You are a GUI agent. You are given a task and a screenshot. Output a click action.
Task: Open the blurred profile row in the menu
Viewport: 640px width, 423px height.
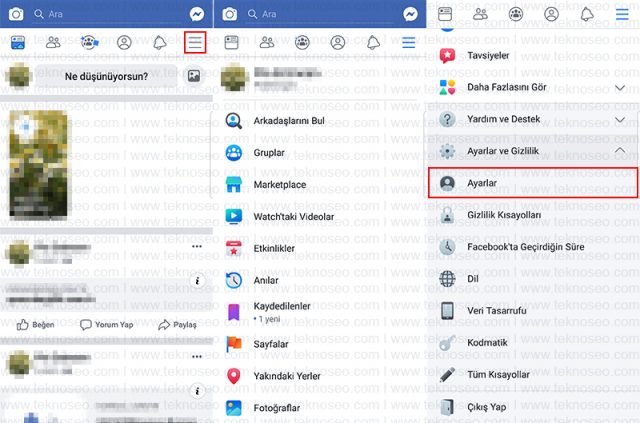tap(319, 78)
